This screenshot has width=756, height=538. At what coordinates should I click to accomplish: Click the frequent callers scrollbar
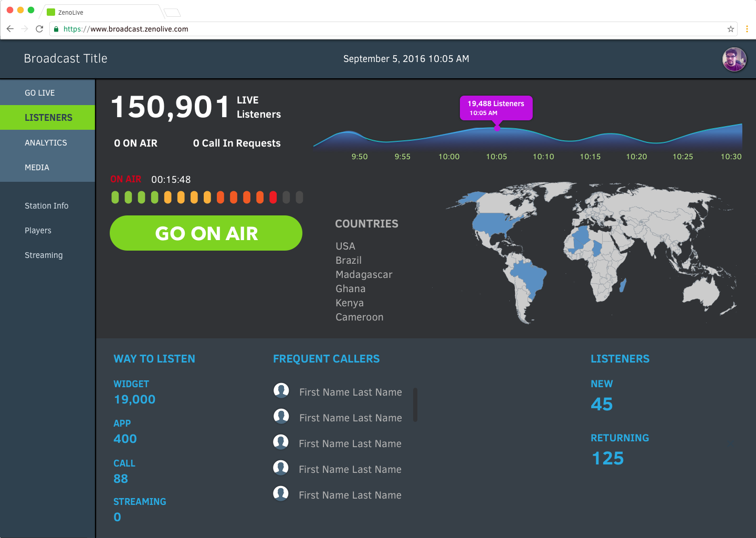[x=415, y=405]
